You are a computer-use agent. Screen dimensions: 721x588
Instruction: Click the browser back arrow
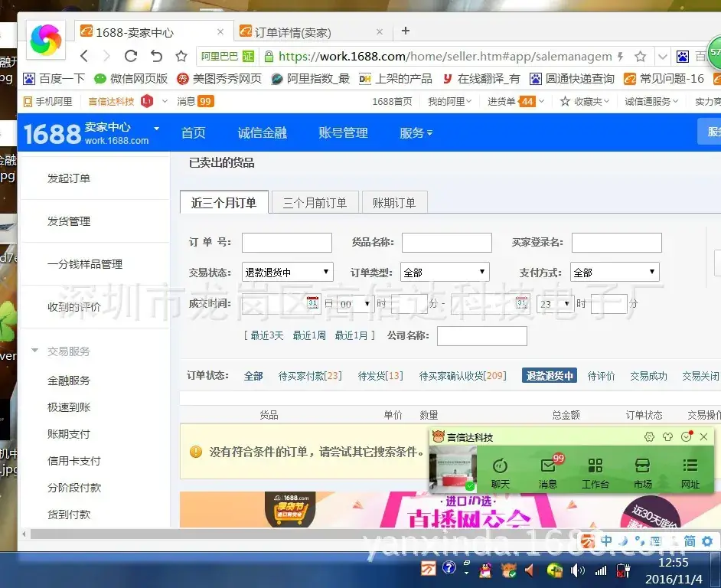[x=84, y=56]
